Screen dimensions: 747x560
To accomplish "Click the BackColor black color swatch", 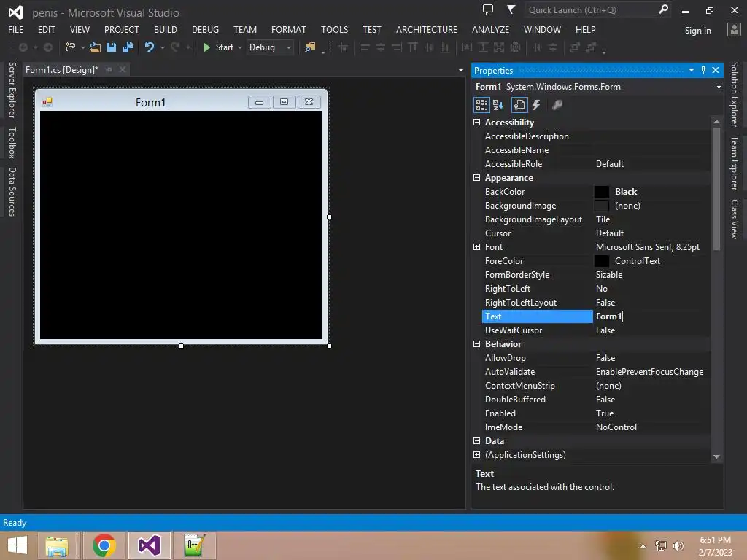I will pyautogui.click(x=602, y=192).
